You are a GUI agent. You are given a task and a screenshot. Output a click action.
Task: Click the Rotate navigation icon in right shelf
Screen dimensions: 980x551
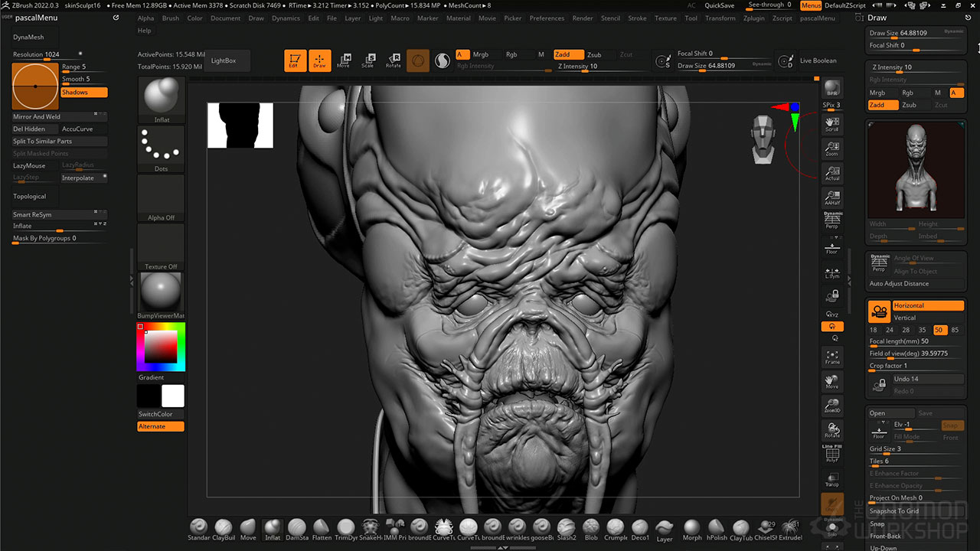832,430
